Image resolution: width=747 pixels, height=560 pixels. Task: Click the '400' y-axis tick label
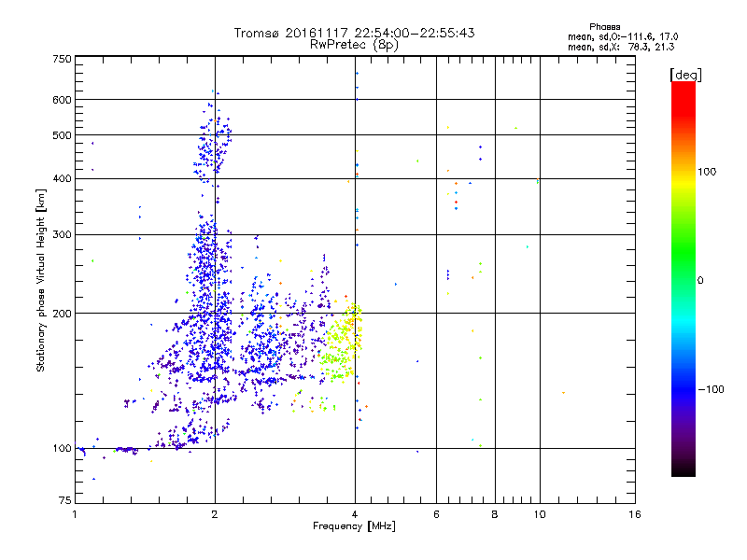coord(63,179)
